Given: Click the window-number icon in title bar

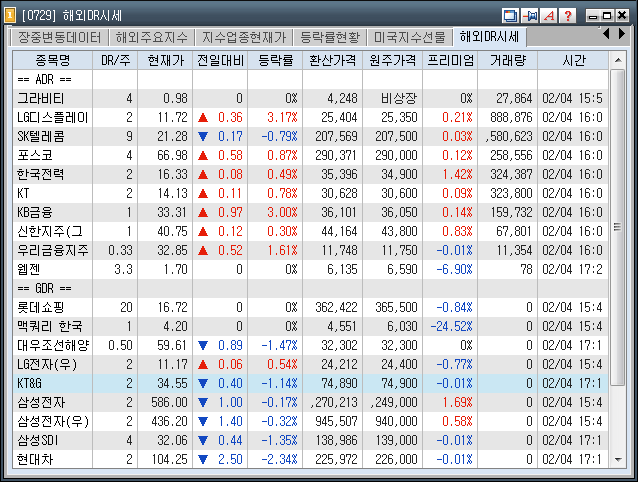Looking at the screenshot, I should [x=10, y=15].
